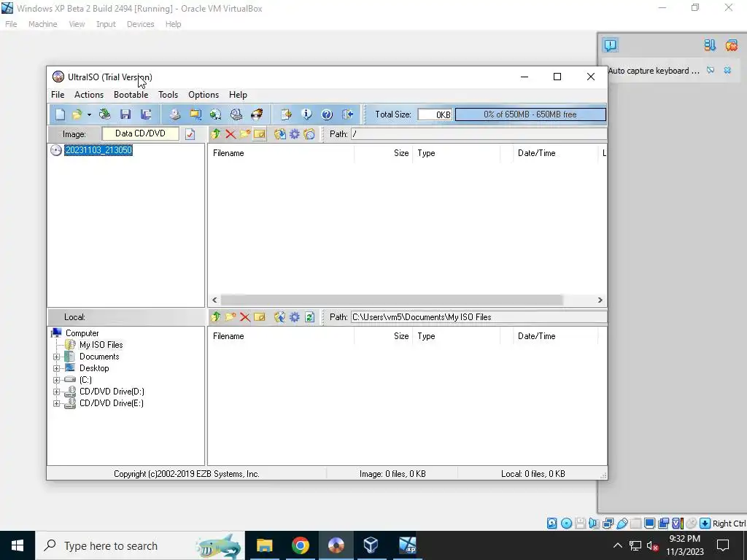Click the local pane Rename icon
This screenshot has width=747, height=560.
pyautogui.click(x=259, y=316)
